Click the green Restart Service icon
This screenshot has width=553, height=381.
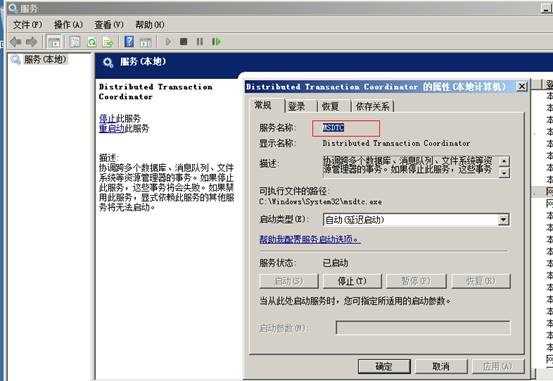click(216, 42)
